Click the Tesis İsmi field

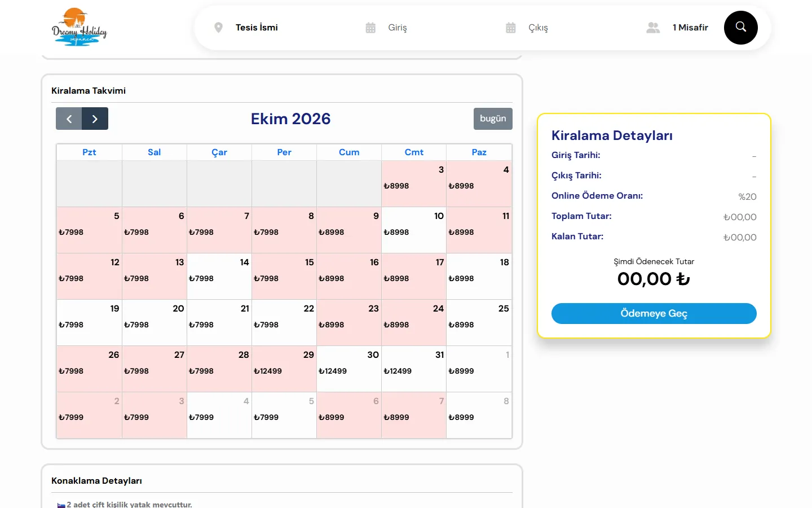[x=257, y=28]
